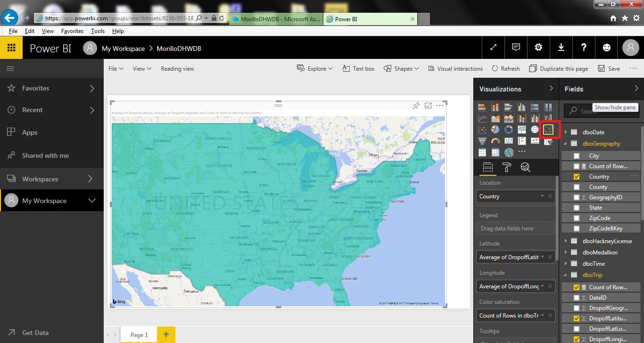Open browser Favorites menu

click(x=72, y=31)
